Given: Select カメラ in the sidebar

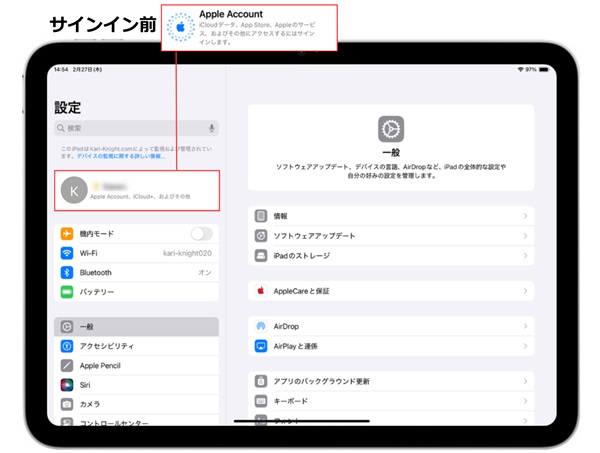Looking at the screenshot, I should tap(137, 404).
